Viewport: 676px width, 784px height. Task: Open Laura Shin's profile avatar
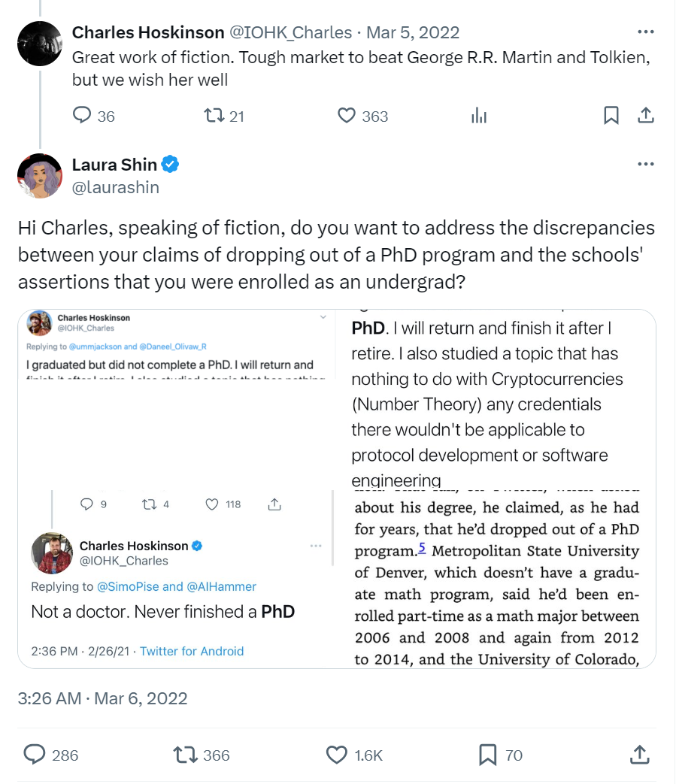(39, 175)
